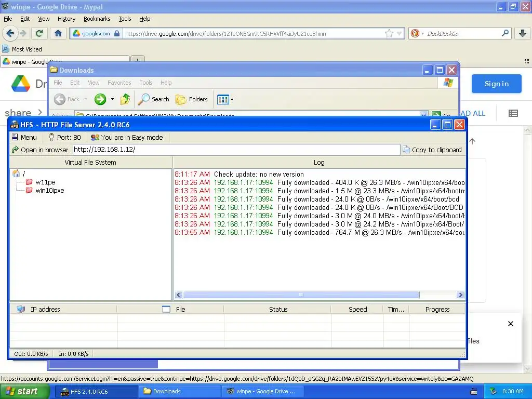Click the Google Drive logo

point(21,84)
